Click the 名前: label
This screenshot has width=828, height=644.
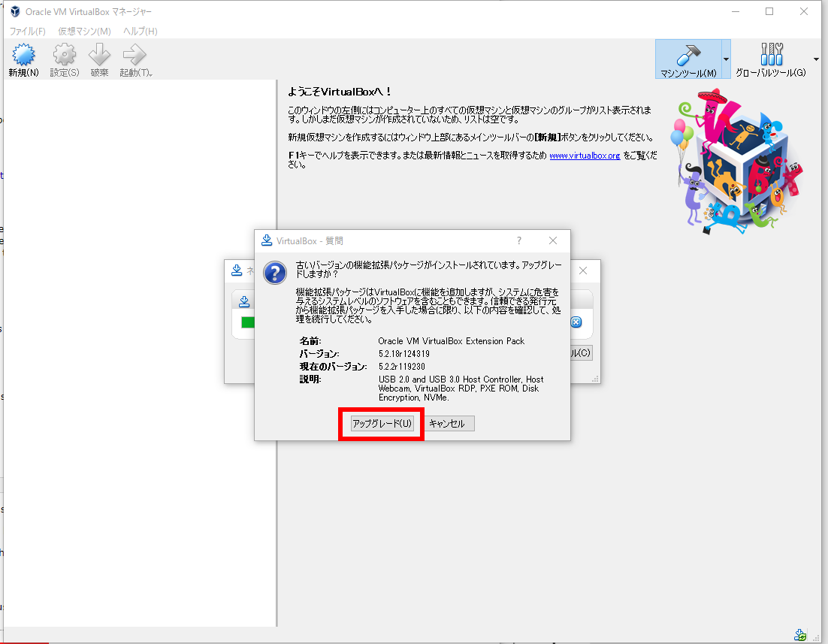click(x=310, y=341)
